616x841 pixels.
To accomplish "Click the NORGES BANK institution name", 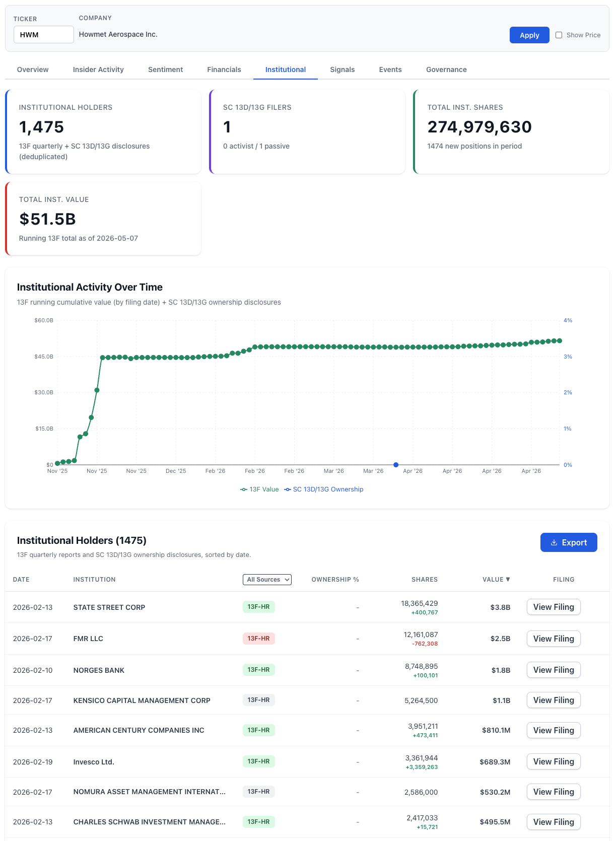I will [99, 670].
